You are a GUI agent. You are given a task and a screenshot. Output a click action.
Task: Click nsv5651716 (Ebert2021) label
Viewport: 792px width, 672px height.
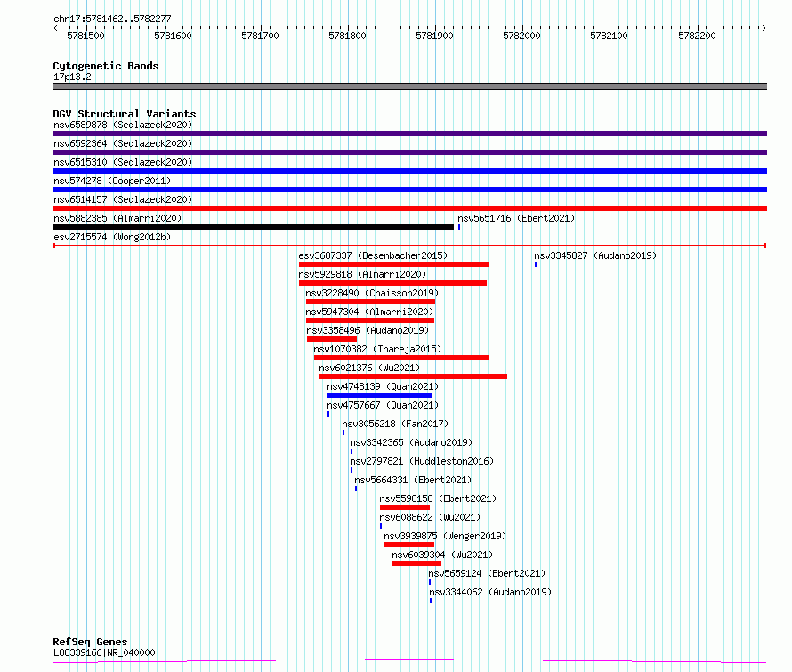[516, 218]
